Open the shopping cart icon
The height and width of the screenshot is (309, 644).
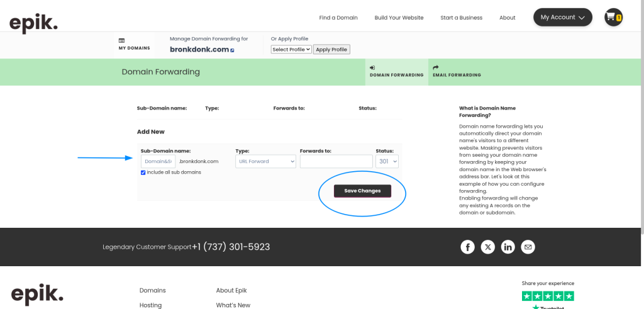pos(613,17)
